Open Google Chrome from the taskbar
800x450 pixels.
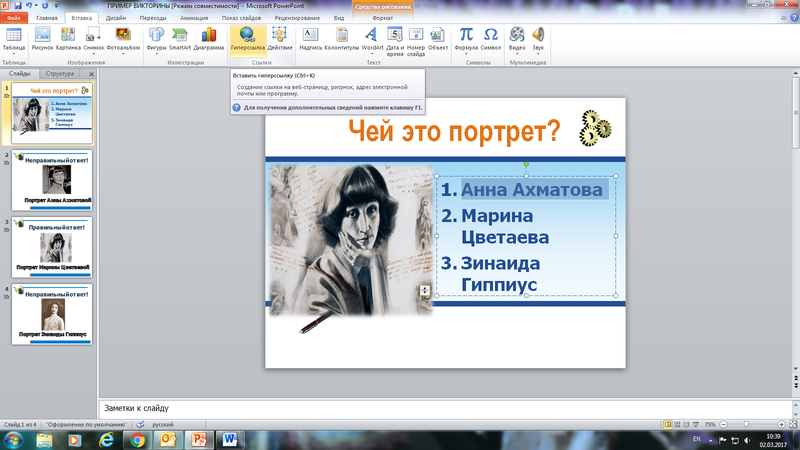(137, 439)
